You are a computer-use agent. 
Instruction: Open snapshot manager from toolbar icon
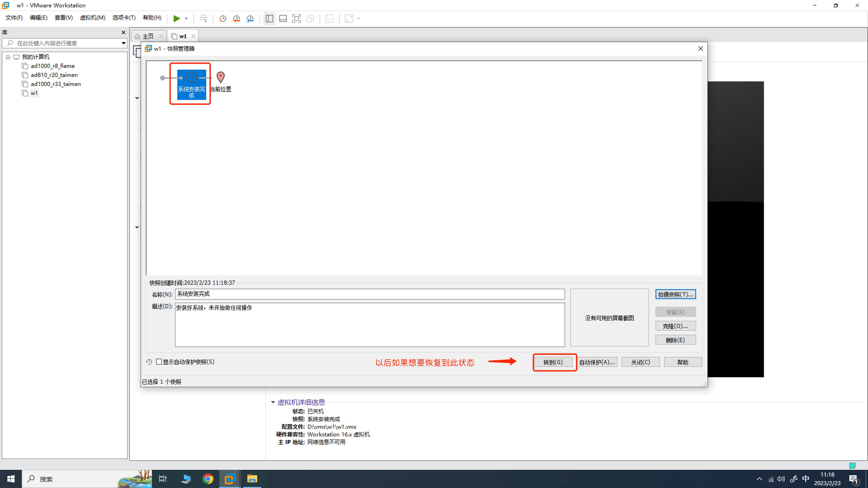point(250,19)
